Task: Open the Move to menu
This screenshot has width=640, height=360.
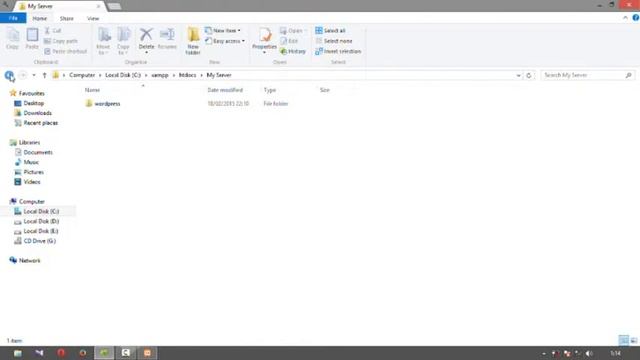Action: (103, 41)
